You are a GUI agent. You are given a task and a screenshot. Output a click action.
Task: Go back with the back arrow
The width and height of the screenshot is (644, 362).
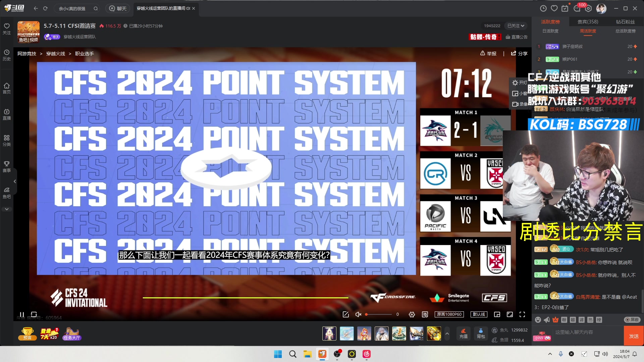pos(36,8)
